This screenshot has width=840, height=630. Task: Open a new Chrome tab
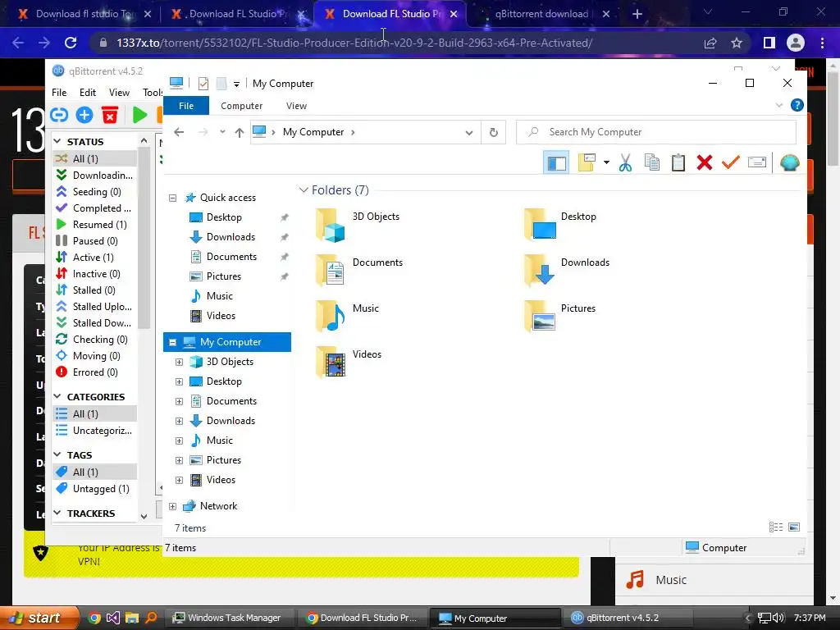(637, 14)
